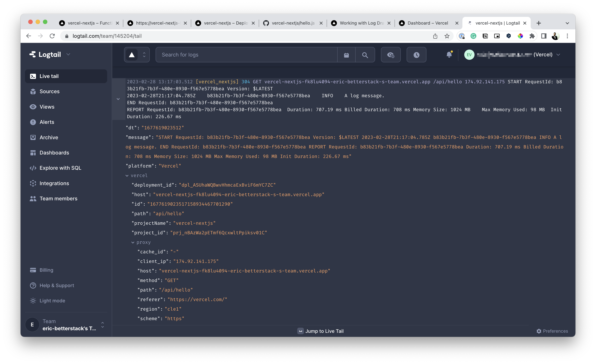This screenshot has width=596, height=364.
Task: Click the Views menu item
Action: coord(47,106)
